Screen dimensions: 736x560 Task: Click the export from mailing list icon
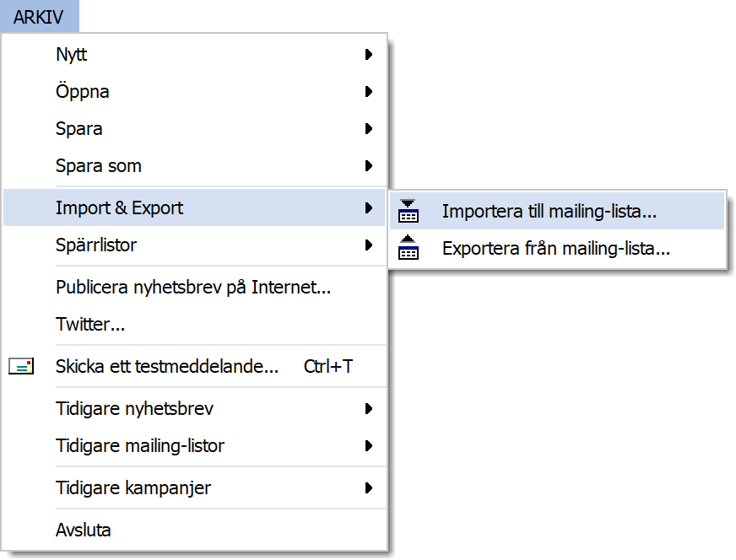click(x=408, y=248)
